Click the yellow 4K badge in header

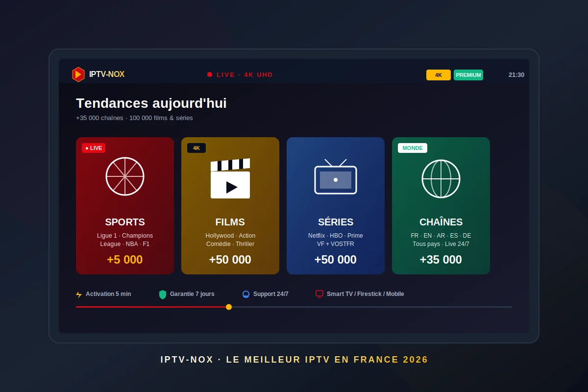click(x=439, y=75)
